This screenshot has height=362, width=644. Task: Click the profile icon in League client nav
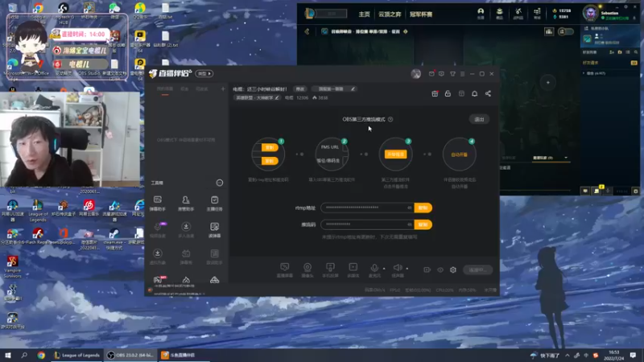(481, 14)
